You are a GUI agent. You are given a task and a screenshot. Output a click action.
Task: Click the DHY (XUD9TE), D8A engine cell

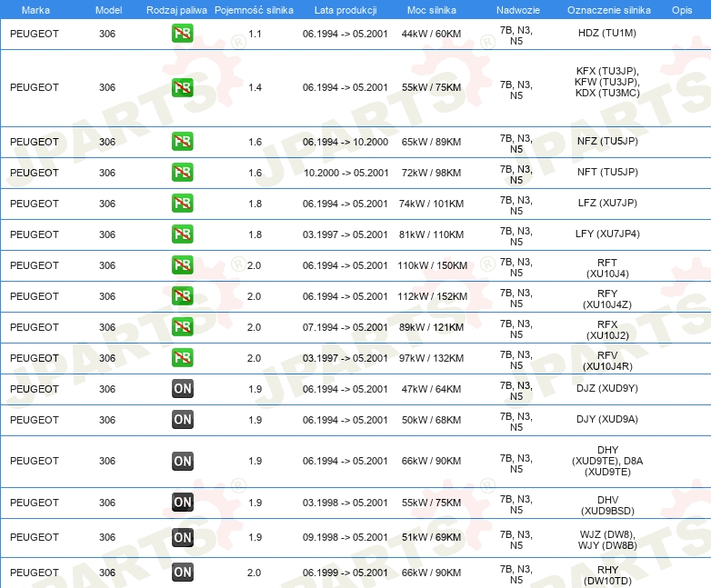[x=607, y=461]
